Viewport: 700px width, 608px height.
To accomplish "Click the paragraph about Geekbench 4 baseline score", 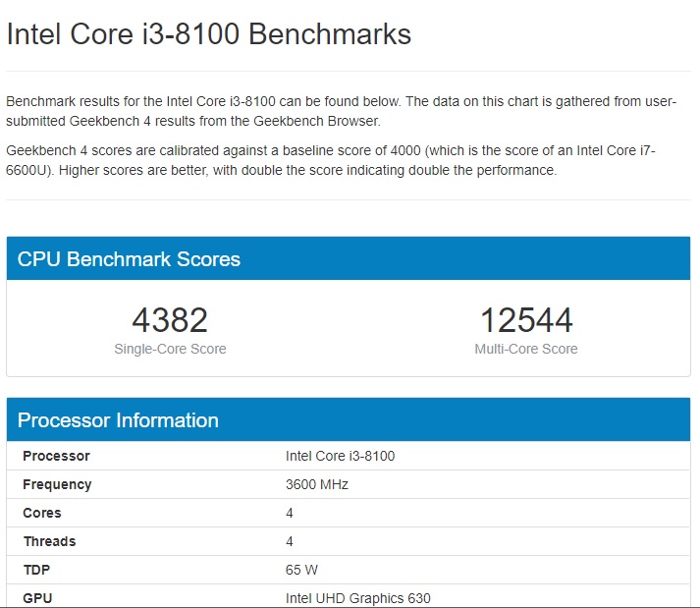I will coord(331,160).
